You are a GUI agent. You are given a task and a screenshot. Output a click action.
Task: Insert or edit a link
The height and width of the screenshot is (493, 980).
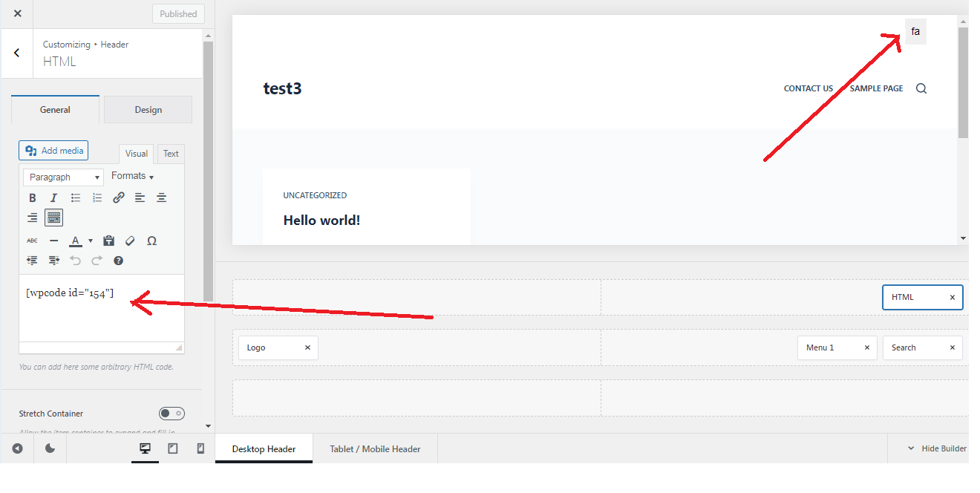coord(119,197)
